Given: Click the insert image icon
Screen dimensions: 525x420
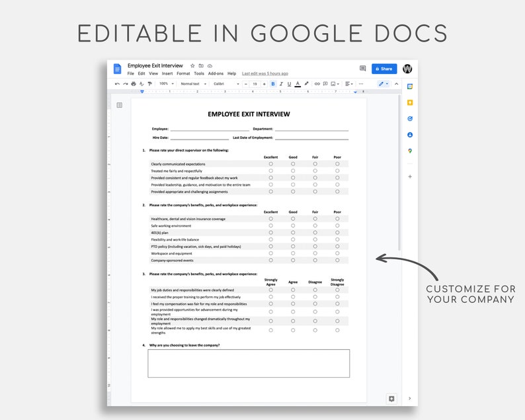Looking at the screenshot, I should (333, 84).
